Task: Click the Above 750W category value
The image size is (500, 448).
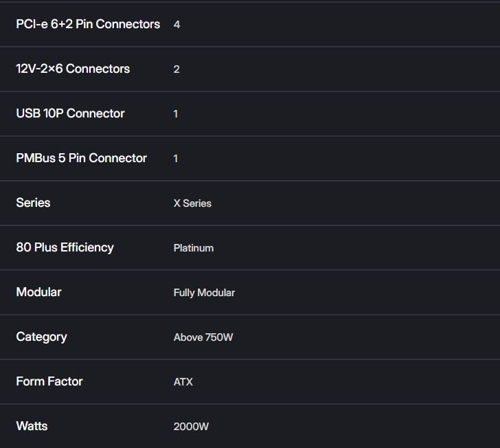Action: tap(203, 337)
